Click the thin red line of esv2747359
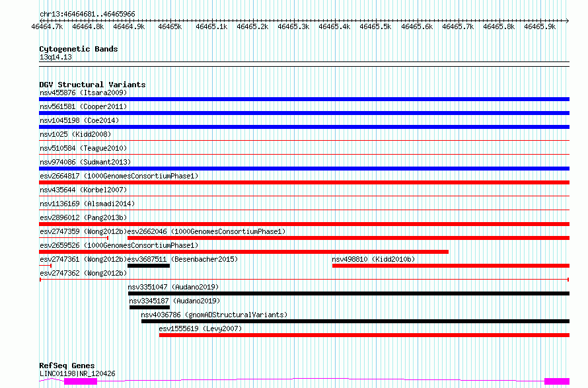Screen dimensions: 588x388 point(74,238)
